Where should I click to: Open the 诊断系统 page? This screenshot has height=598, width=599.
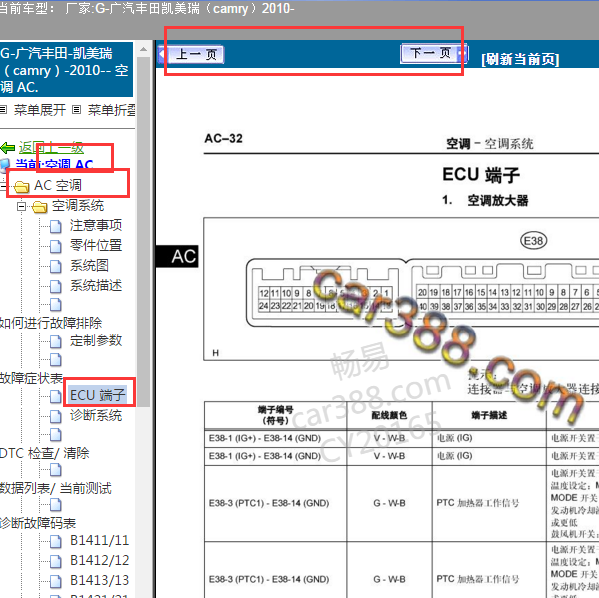(x=96, y=415)
